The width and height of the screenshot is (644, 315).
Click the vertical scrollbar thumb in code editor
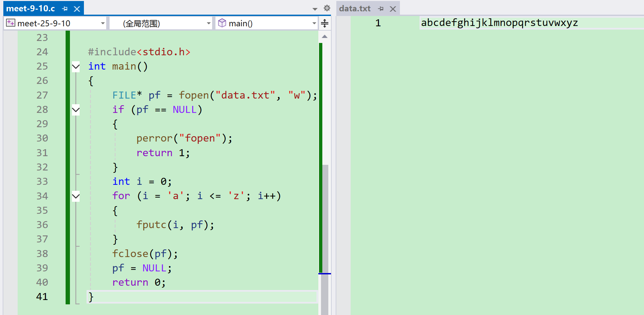coord(325,240)
